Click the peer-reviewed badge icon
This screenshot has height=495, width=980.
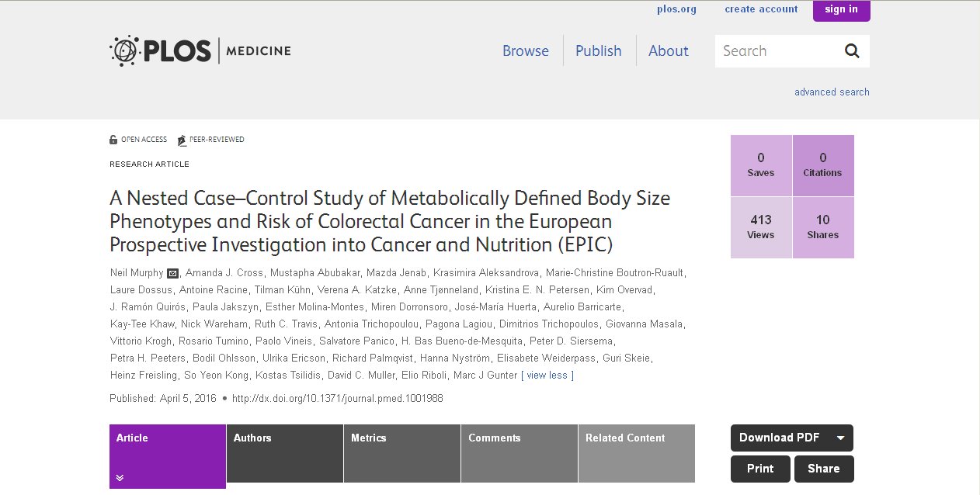point(182,140)
